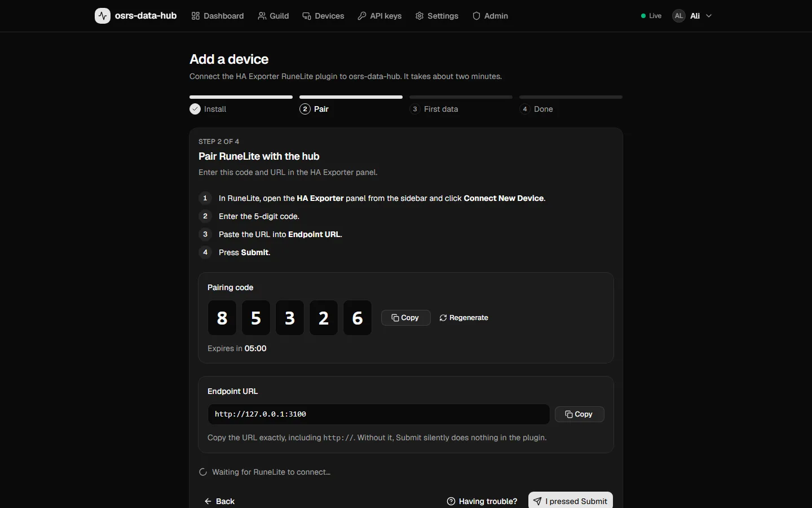Go Back to the previous step
This screenshot has width=812, height=508.
click(x=219, y=501)
